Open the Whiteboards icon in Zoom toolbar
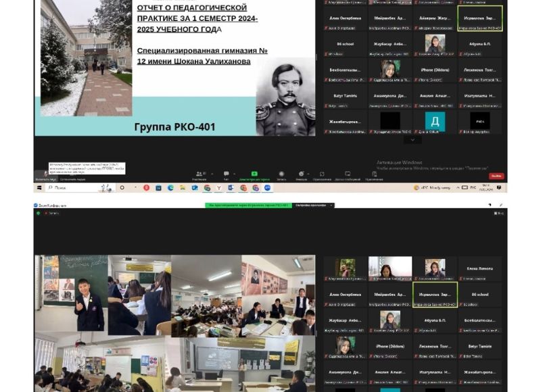This screenshot has height=392, width=541. 348,174
